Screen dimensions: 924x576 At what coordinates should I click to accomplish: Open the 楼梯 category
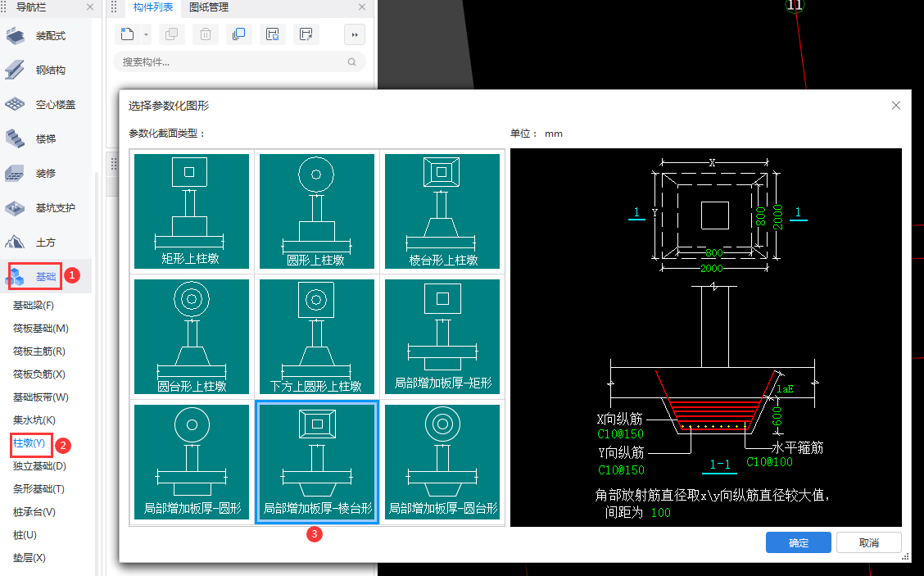point(46,139)
